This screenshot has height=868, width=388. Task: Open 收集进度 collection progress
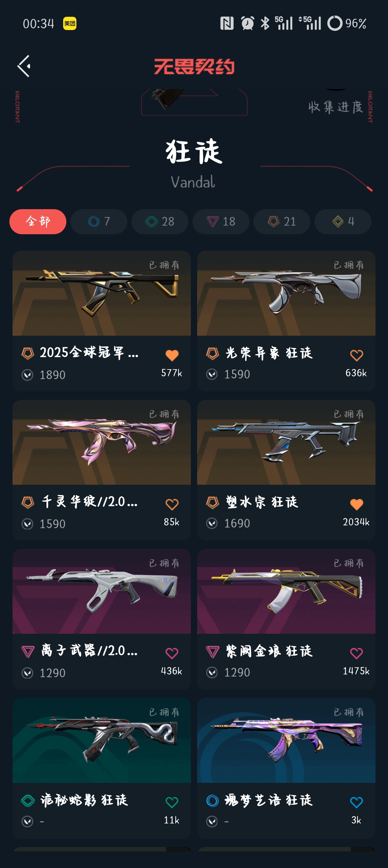(x=335, y=107)
